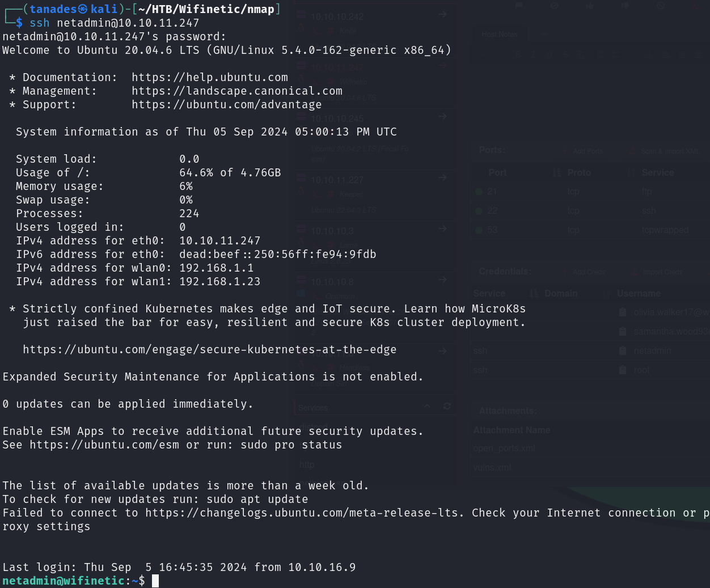The height and width of the screenshot is (588, 710).
Task: Click the https://ubuntu.com/esm URL
Action: point(104,445)
